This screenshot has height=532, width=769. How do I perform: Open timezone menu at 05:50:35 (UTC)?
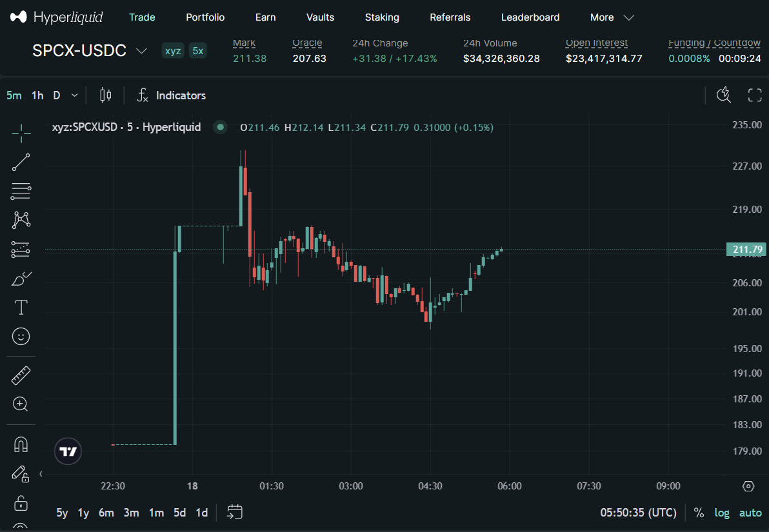click(x=639, y=513)
